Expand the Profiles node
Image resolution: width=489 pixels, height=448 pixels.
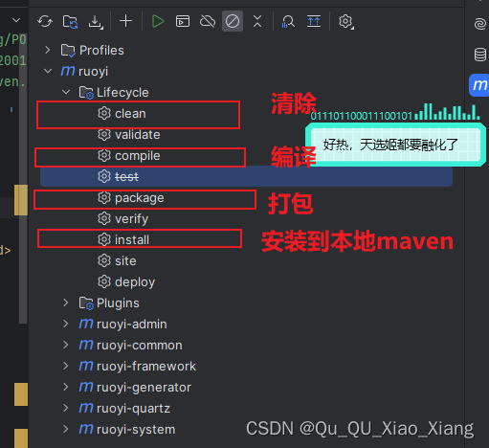tap(48, 50)
